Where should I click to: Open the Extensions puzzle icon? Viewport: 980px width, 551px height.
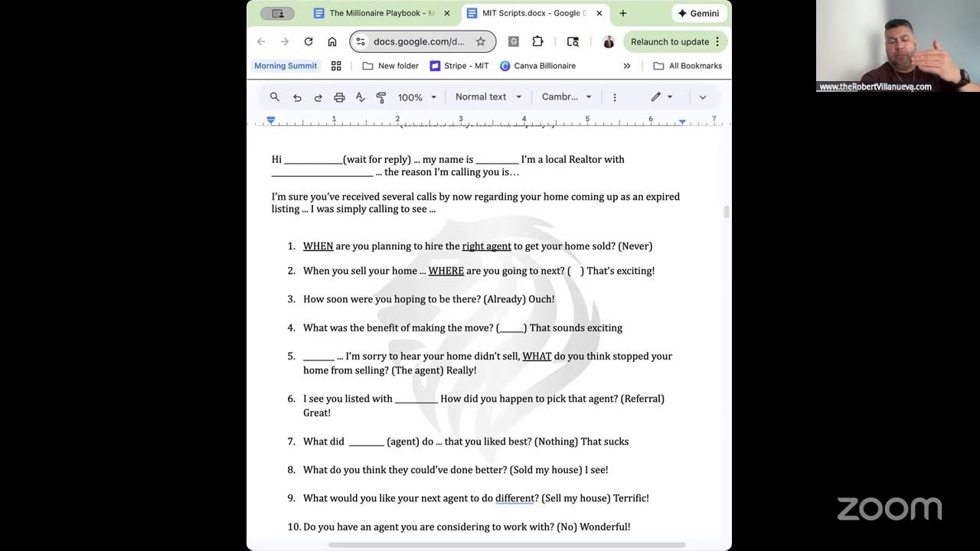click(537, 41)
